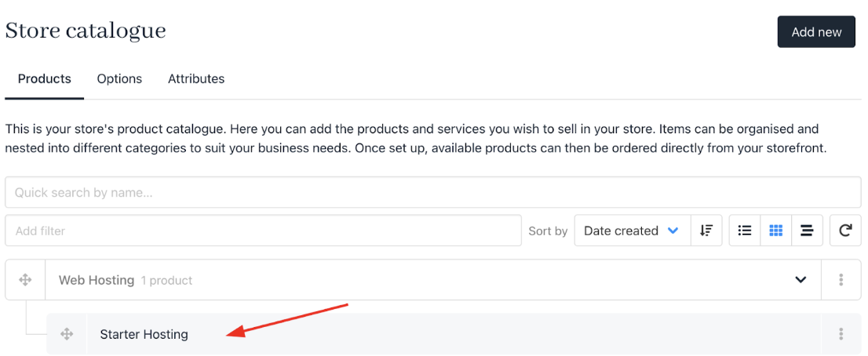This screenshot has height=356, width=868.
Task: Open the Web Hosting three-dot menu
Action: [841, 280]
